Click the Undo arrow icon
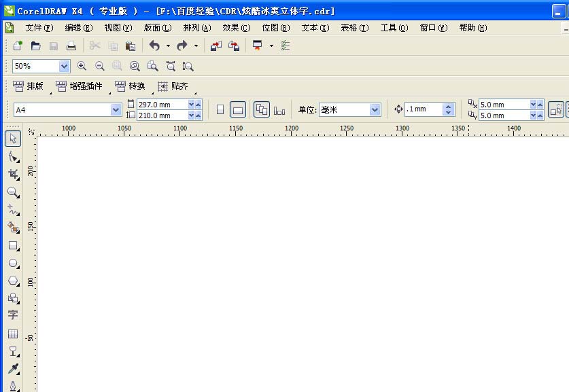Image resolution: width=569 pixels, height=392 pixels. tap(154, 46)
